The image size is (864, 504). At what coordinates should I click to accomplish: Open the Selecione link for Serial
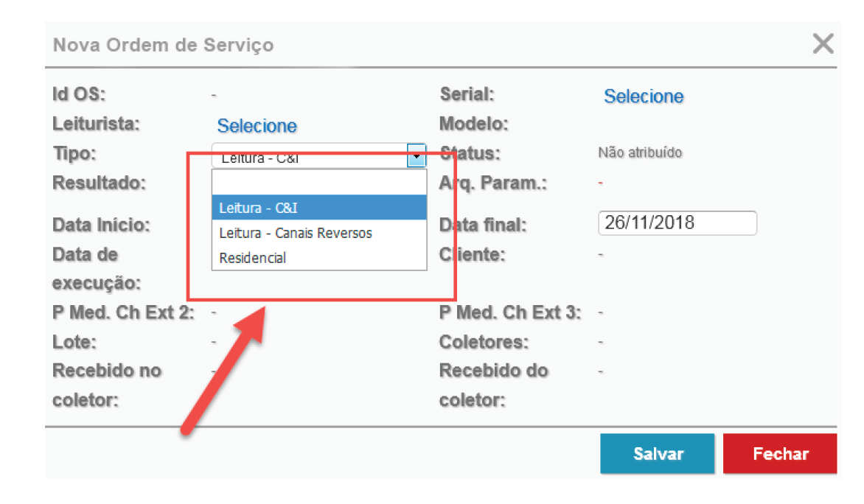point(644,97)
